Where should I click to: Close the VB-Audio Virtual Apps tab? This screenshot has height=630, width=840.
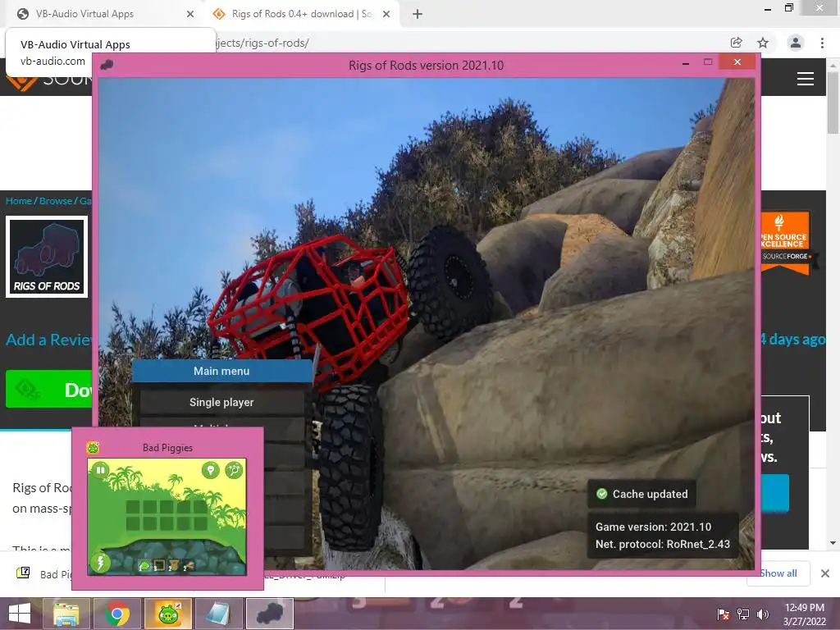(190, 14)
